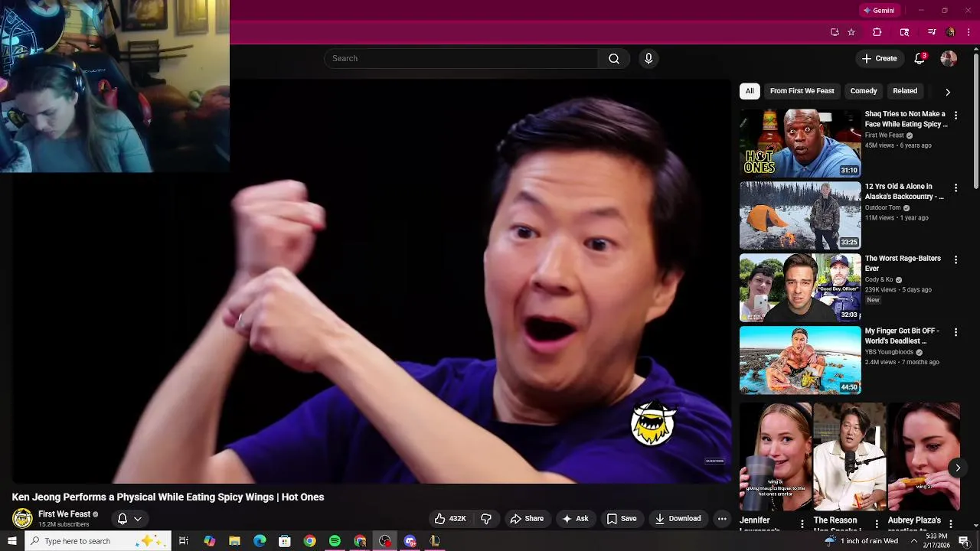This screenshot has width=980, height=551.
Task: Select the All filter chip
Action: 750,91
